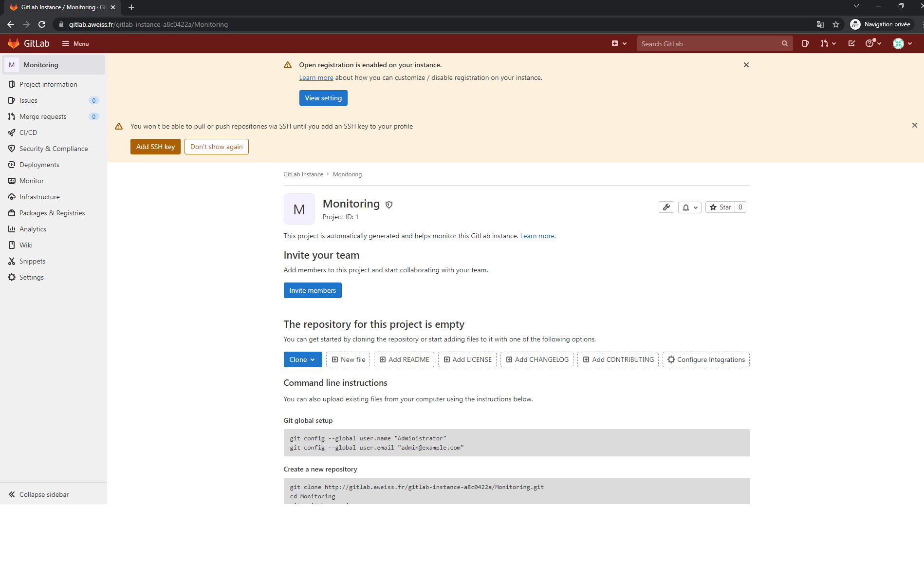Click Monitoring breadcrumb link
924x585 pixels.
click(347, 174)
